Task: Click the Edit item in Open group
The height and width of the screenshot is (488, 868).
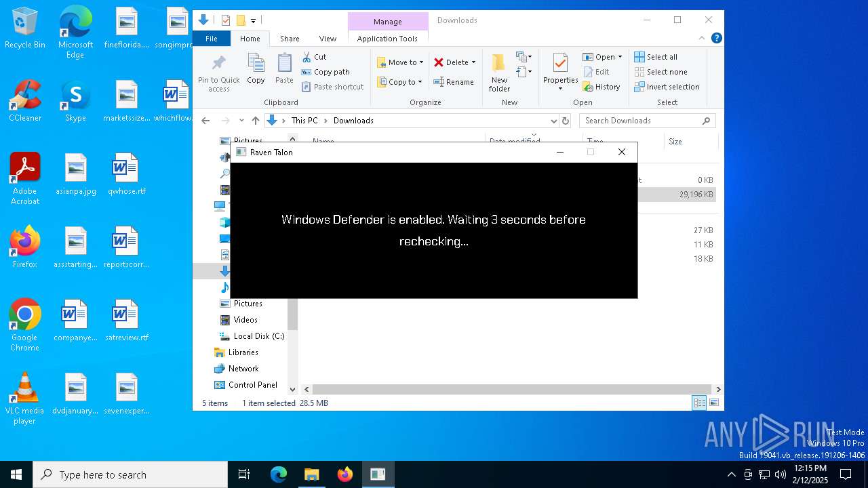Action: click(x=595, y=72)
